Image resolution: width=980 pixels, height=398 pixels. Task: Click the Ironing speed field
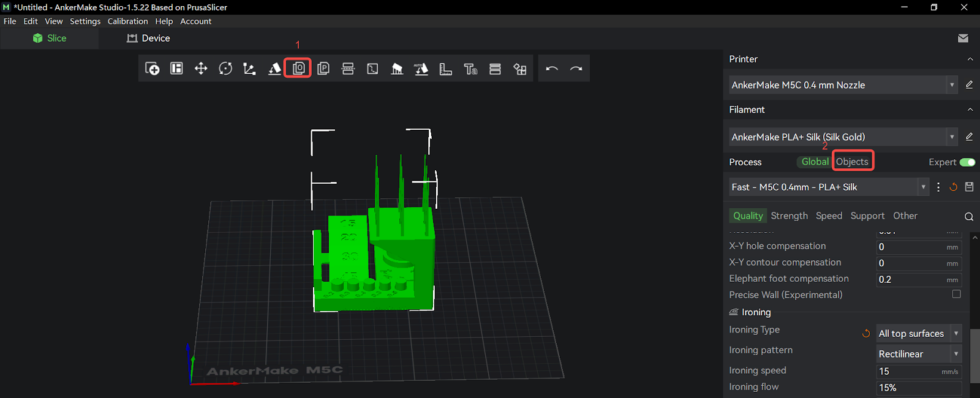919,371
